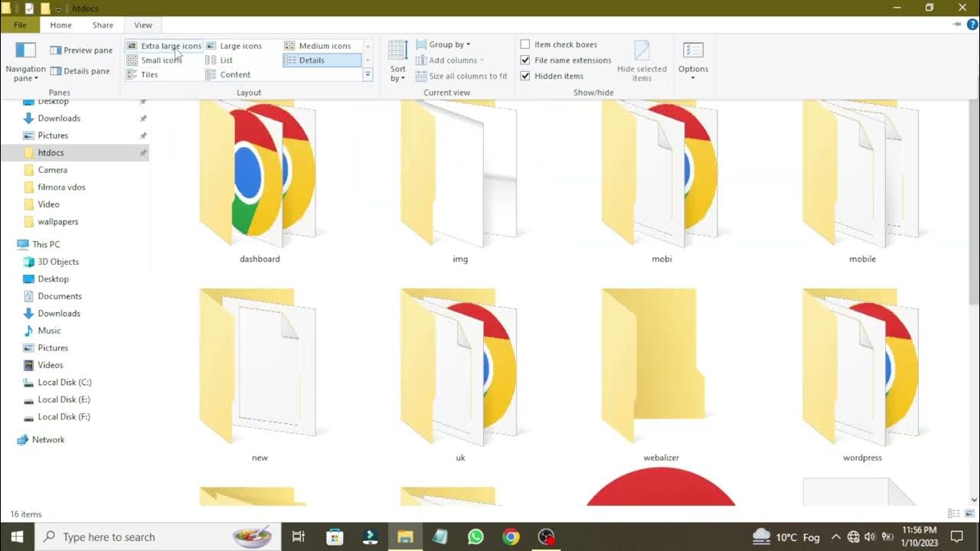Open wallpapers in navigation pane

click(x=57, y=222)
